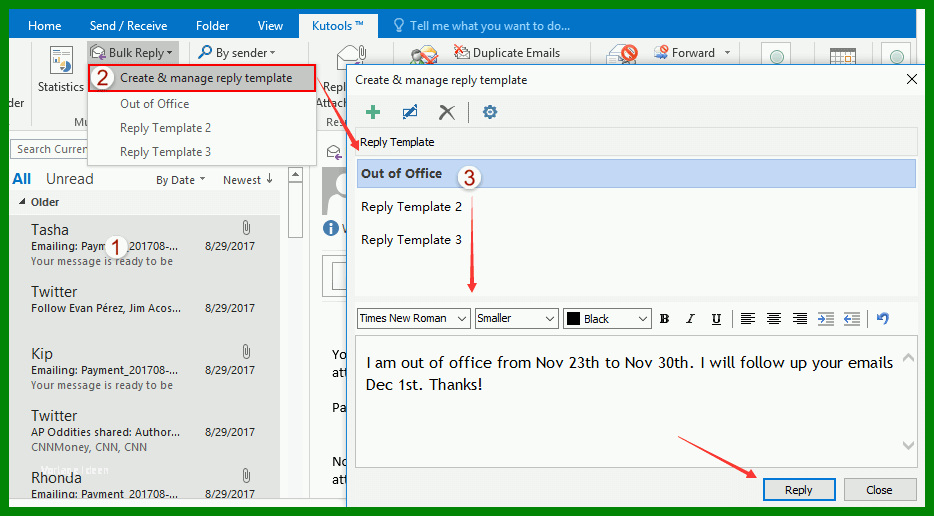934x516 pixels.
Task: Open Twitter email AP Oddities shared
Action: point(144,431)
